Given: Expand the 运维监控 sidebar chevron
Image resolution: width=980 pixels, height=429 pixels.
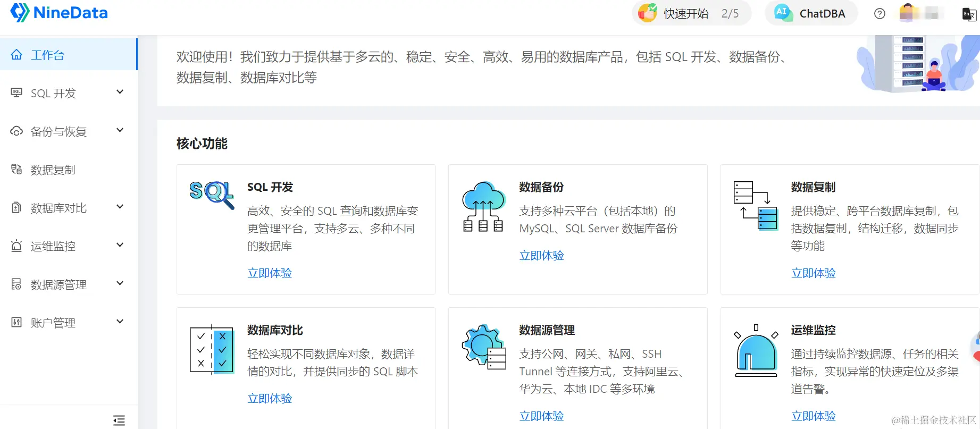Looking at the screenshot, I should point(120,245).
